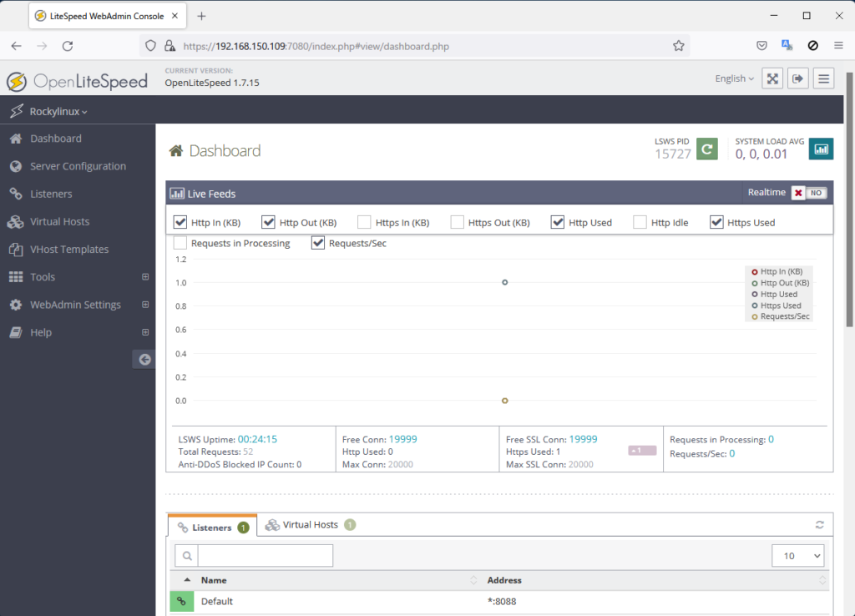Open the hamburger menu icon in header
Image resolution: width=855 pixels, height=616 pixels.
(824, 78)
